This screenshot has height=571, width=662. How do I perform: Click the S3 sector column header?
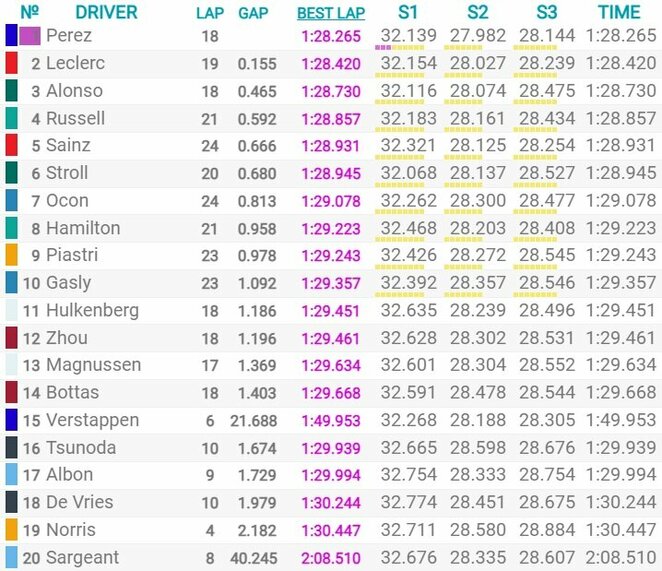coord(547,13)
